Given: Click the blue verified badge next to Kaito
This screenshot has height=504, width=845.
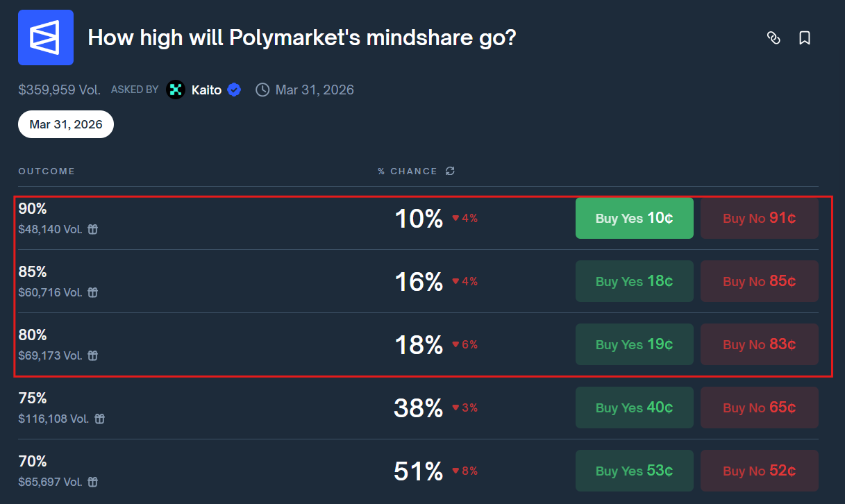Looking at the screenshot, I should click(x=233, y=90).
